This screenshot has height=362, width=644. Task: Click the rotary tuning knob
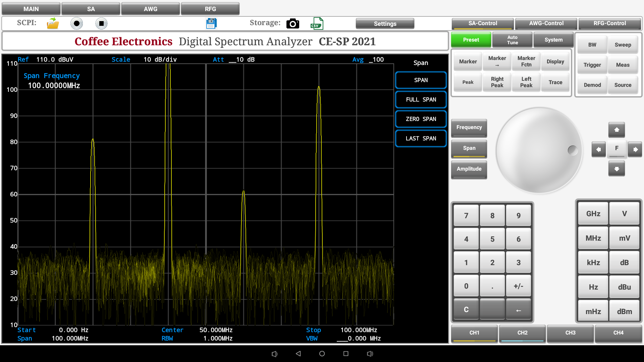539,150
